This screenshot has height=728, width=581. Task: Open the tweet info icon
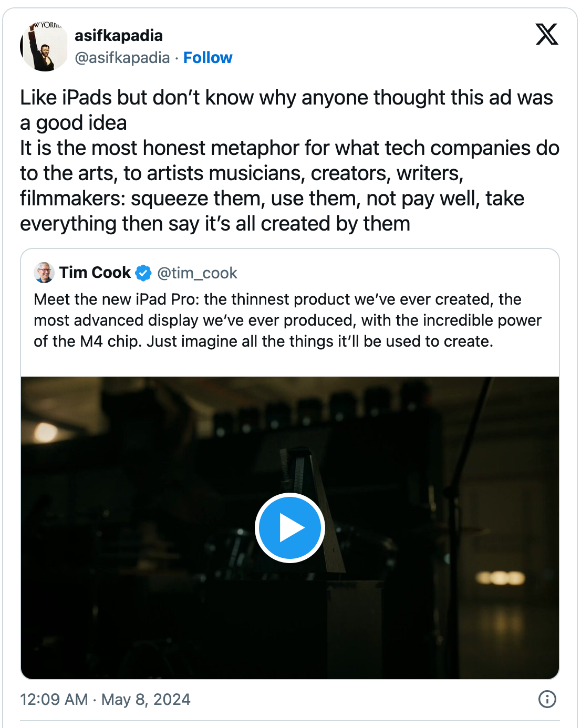tap(547, 699)
